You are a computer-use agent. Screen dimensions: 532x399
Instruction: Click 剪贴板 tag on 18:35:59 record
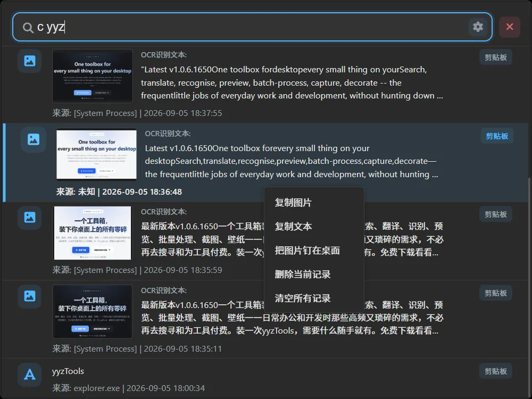[495, 214]
